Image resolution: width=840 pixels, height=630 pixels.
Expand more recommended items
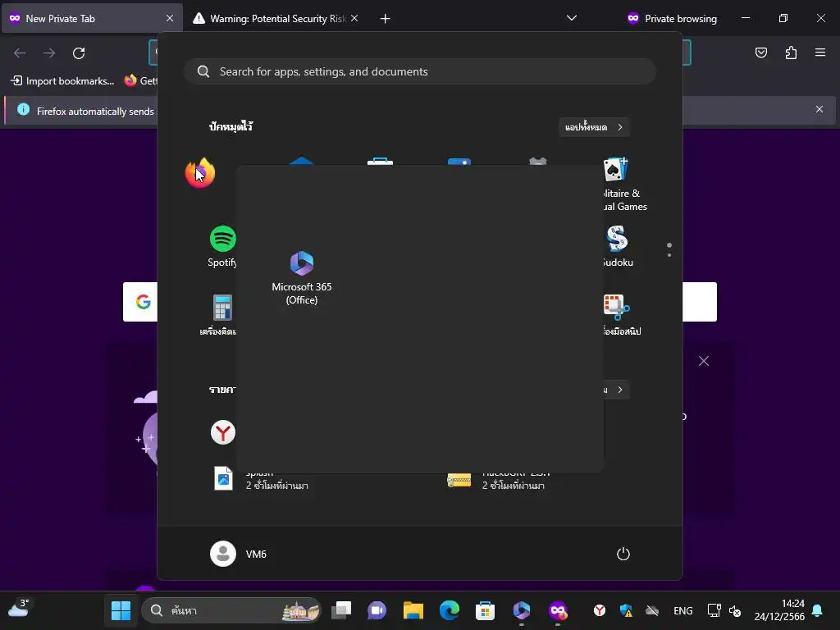pos(617,390)
